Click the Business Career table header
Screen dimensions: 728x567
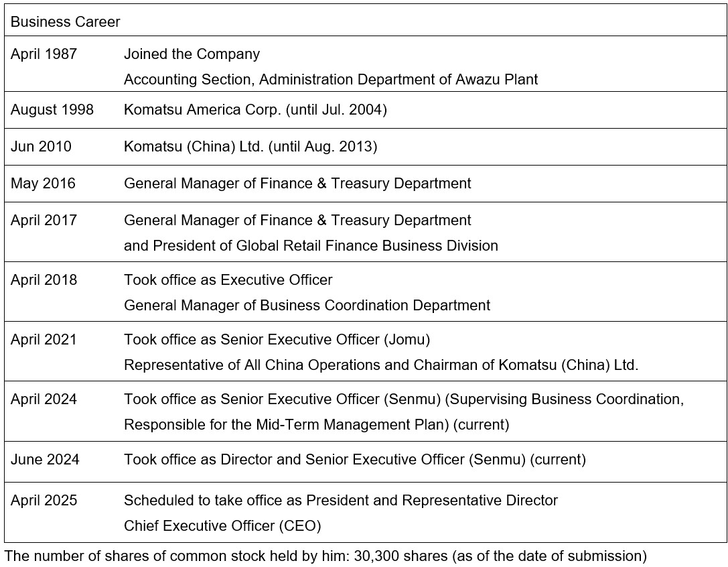pyautogui.click(x=66, y=22)
